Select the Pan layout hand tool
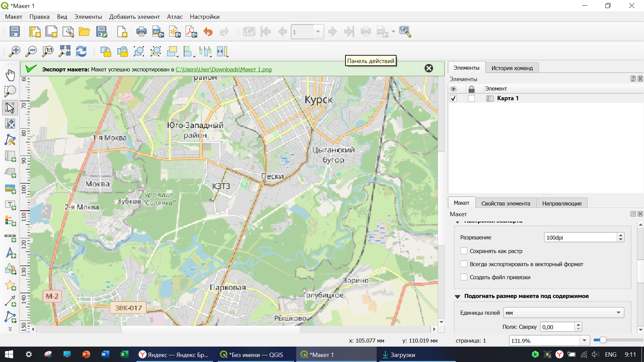Image resolution: width=644 pixels, height=362 pixels. 10,75
